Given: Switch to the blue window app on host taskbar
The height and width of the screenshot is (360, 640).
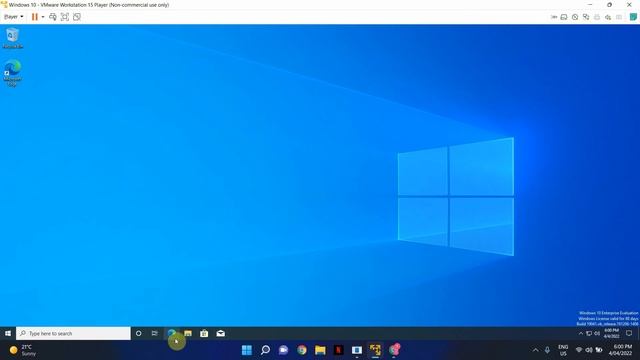Looking at the screenshot, I should pos(357,350).
